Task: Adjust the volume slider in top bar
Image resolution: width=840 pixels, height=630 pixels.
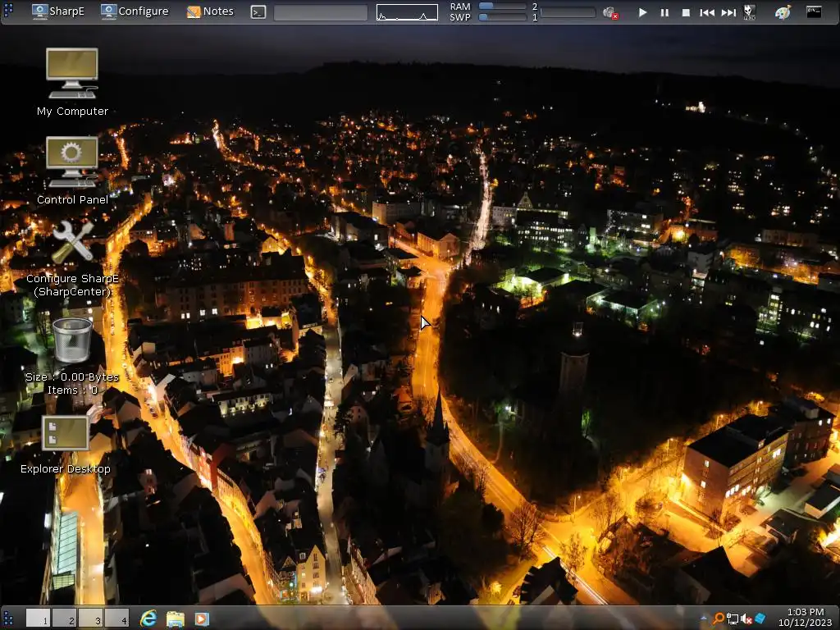Action: pyautogui.click(x=568, y=12)
